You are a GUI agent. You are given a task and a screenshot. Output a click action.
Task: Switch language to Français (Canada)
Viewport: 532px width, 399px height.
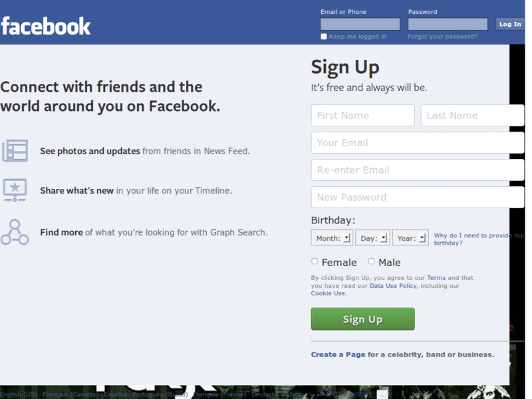pyautogui.click(x=70, y=394)
